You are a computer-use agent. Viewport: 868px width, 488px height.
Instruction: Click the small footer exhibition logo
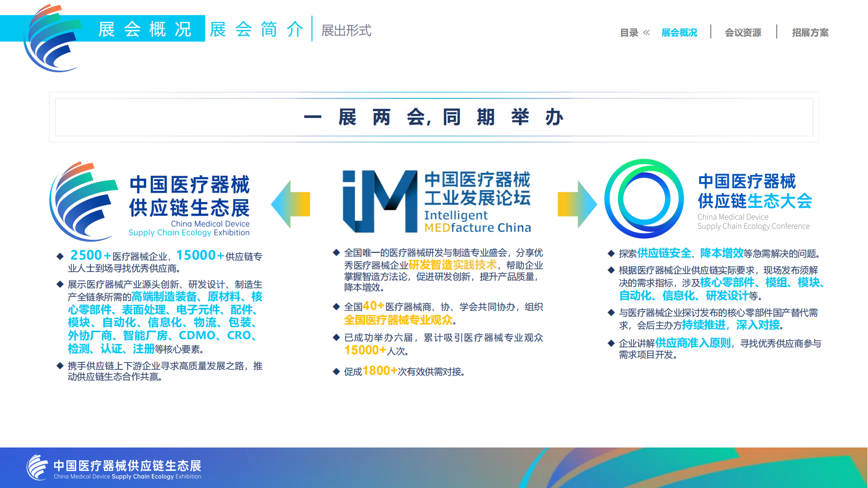[37, 468]
